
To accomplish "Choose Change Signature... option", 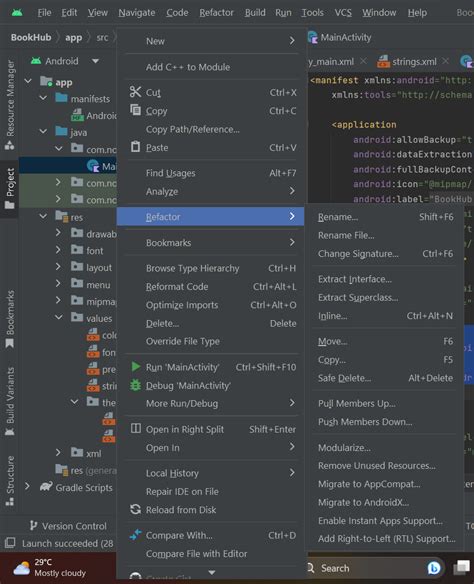I will (x=385, y=254).
